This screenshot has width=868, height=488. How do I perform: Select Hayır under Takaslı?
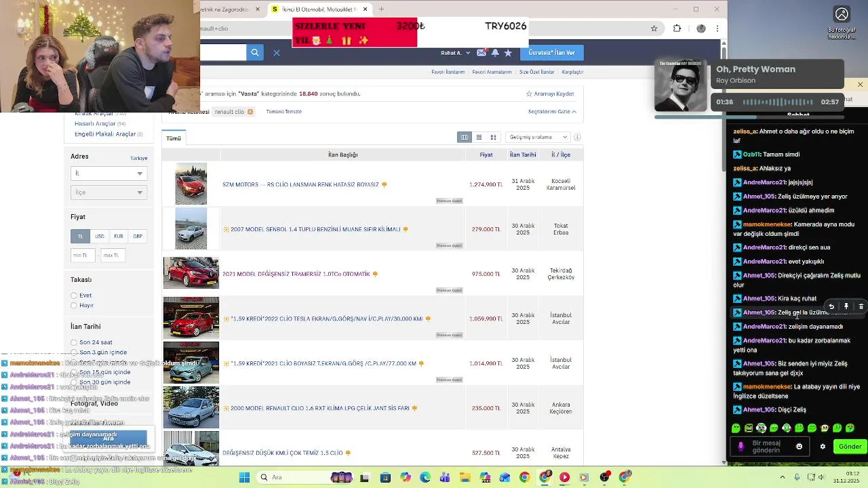pyautogui.click(x=74, y=306)
